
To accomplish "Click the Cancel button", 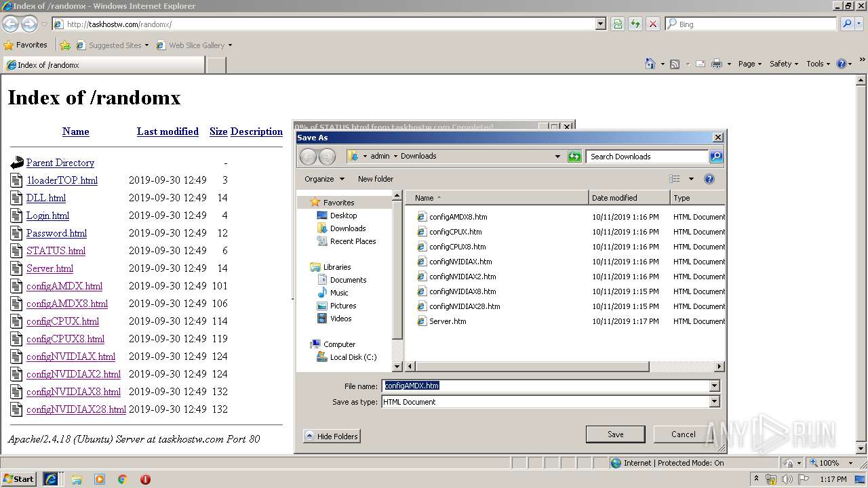I will 683,434.
